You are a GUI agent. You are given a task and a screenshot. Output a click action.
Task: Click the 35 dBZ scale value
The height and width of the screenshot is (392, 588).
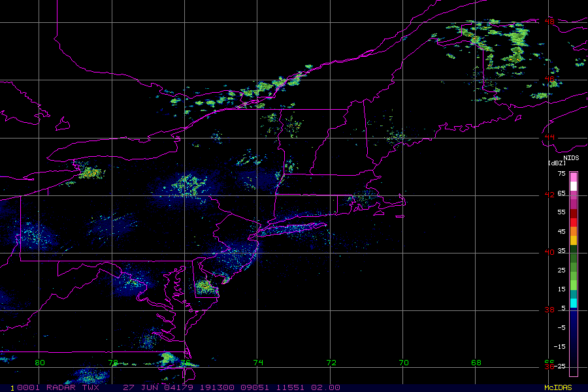(561, 251)
